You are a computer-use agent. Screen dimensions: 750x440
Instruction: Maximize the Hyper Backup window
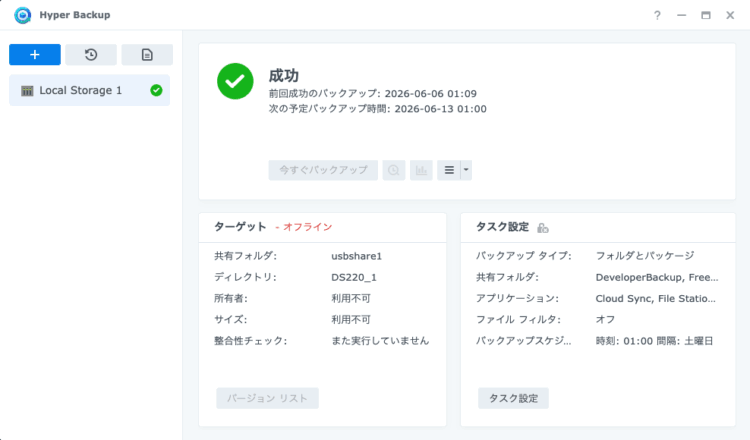706,15
